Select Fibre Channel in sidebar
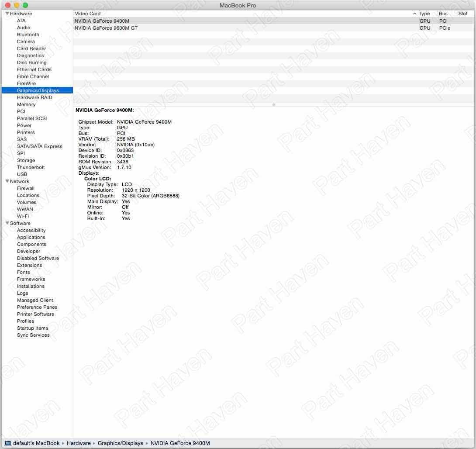This screenshot has height=449, width=476. point(33,76)
